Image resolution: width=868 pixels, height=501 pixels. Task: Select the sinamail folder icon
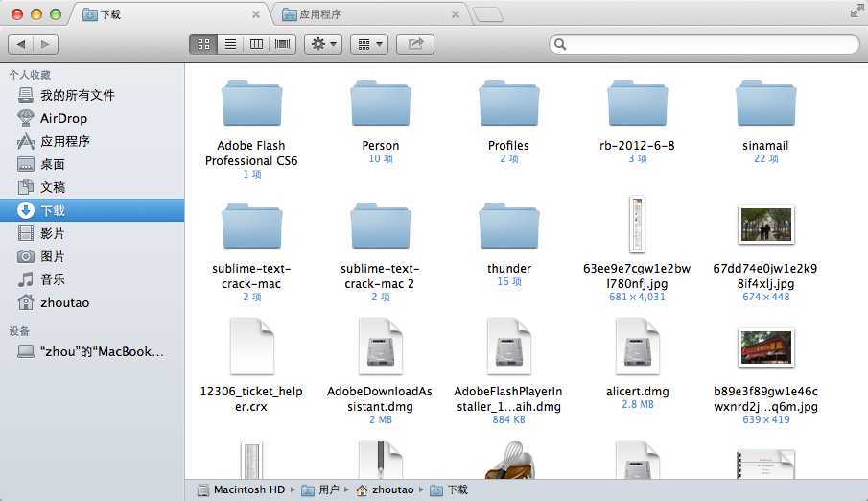coord(765,103)
